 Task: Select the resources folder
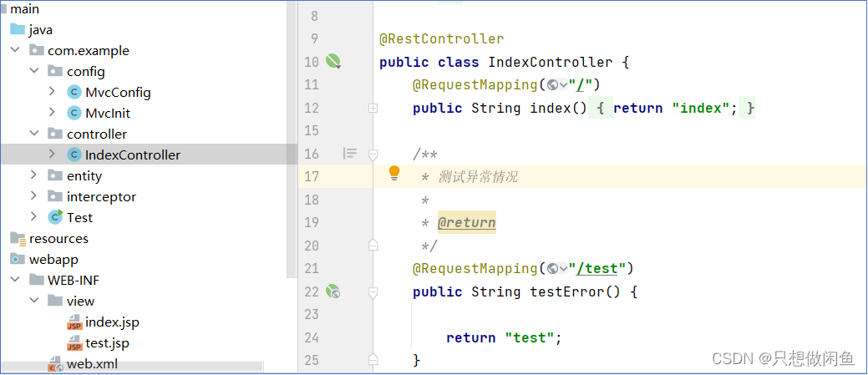coord(58,238)
